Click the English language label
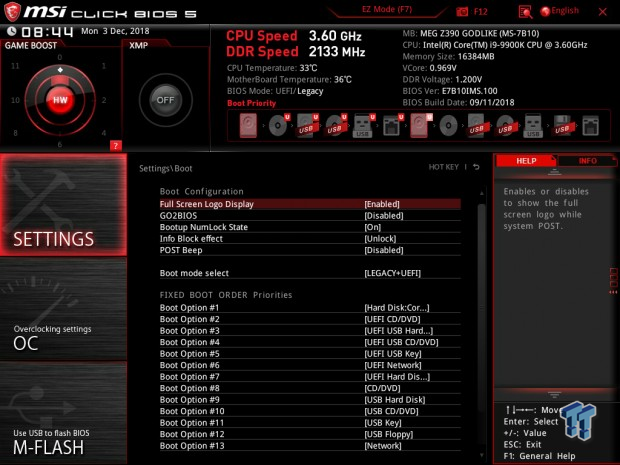 [565, 11]
